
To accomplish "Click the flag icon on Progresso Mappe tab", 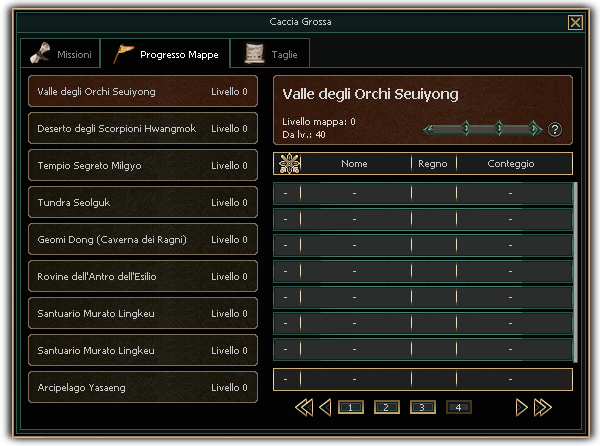I will click(x=124, y=53).
